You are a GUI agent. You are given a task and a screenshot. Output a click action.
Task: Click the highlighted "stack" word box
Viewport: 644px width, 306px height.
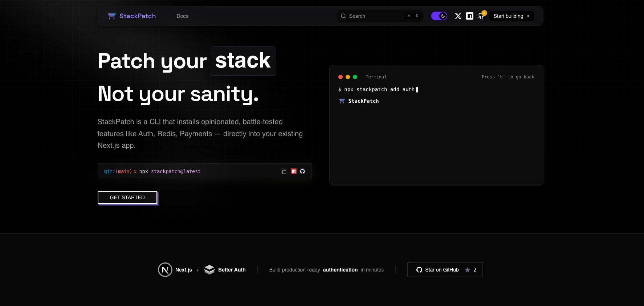243,61
